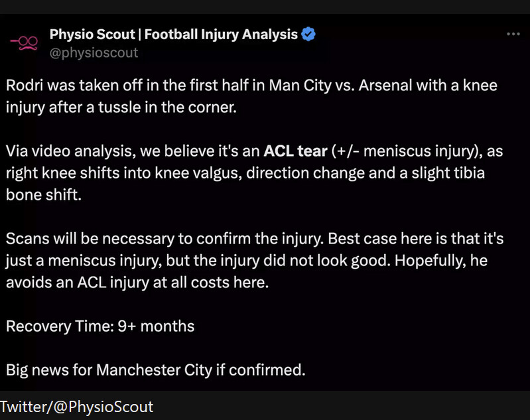Click the word "Rodri" in the tweet
This screenshot has height=420, width=530.
[25, 85]
